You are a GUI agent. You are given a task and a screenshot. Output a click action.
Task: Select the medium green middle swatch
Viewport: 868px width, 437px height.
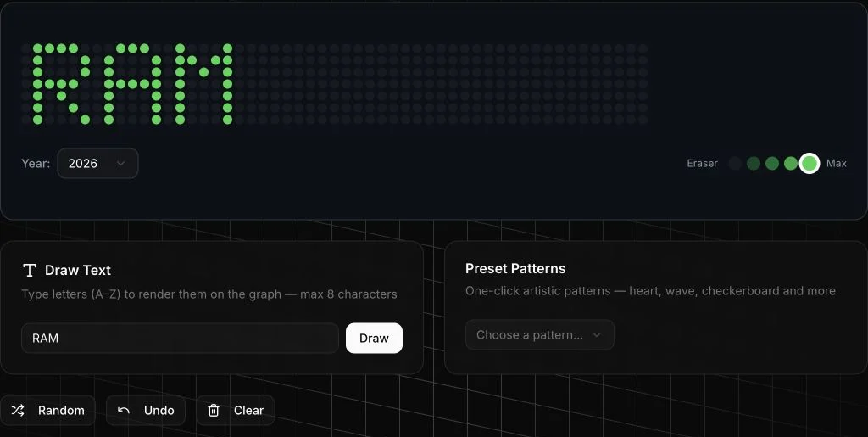point(772,164)
